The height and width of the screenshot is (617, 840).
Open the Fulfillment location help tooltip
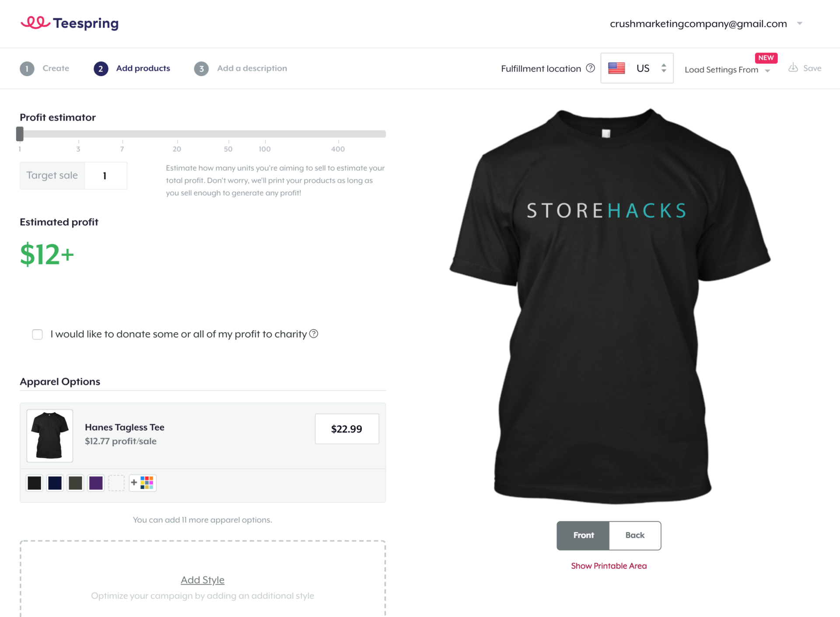pos(590,68)
